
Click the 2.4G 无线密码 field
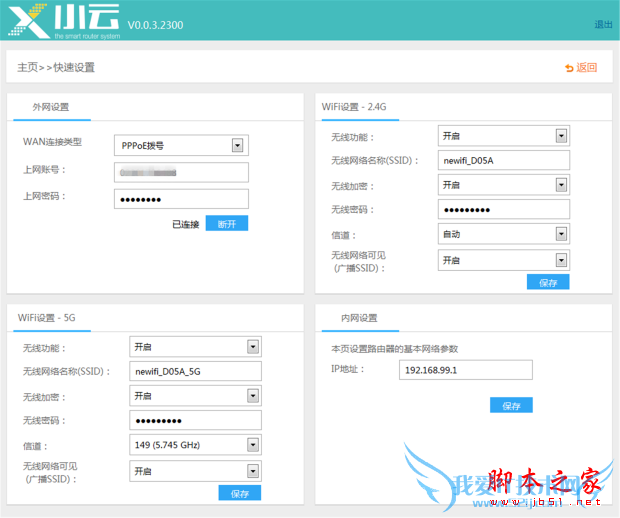504,209
